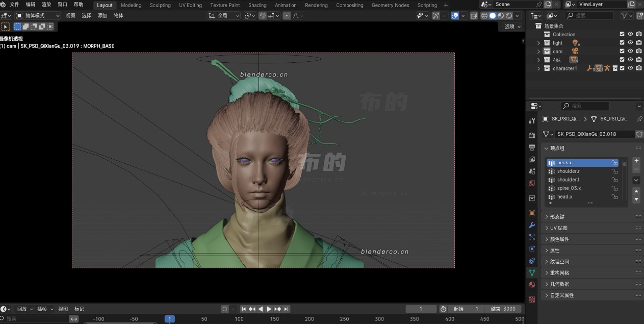This screenshot has width=644, height=324.
Task: Switch to the Geometry Nodes workspace tab
Action: point(391,5)
